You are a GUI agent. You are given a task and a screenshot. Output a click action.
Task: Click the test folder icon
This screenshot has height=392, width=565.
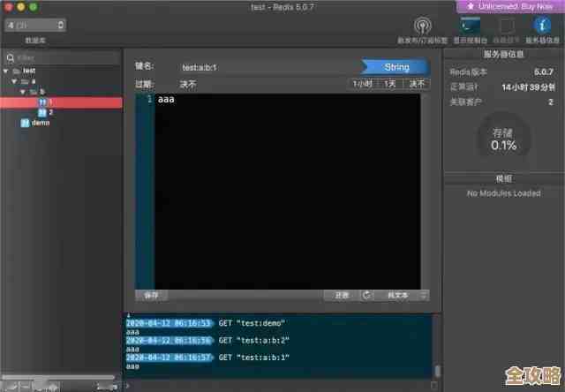click(x=17, y=71)
